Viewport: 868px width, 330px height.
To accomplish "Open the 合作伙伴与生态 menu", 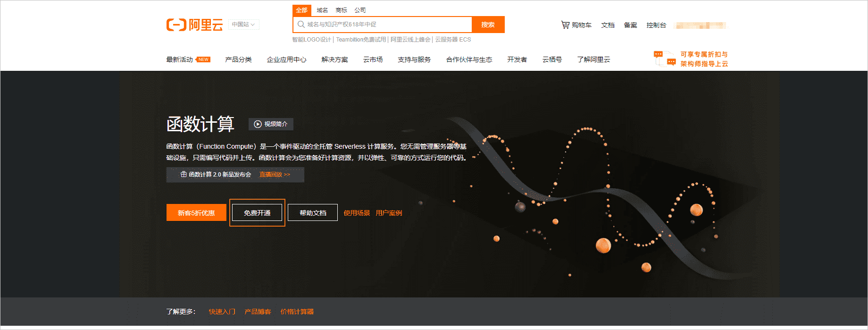I will point(469,59).
